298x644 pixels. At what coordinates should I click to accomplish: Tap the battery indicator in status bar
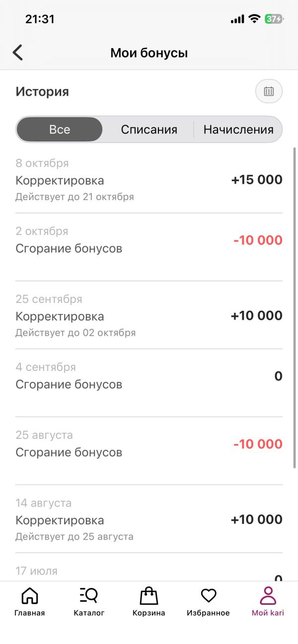pyautogui.click(x=274, y=19)
